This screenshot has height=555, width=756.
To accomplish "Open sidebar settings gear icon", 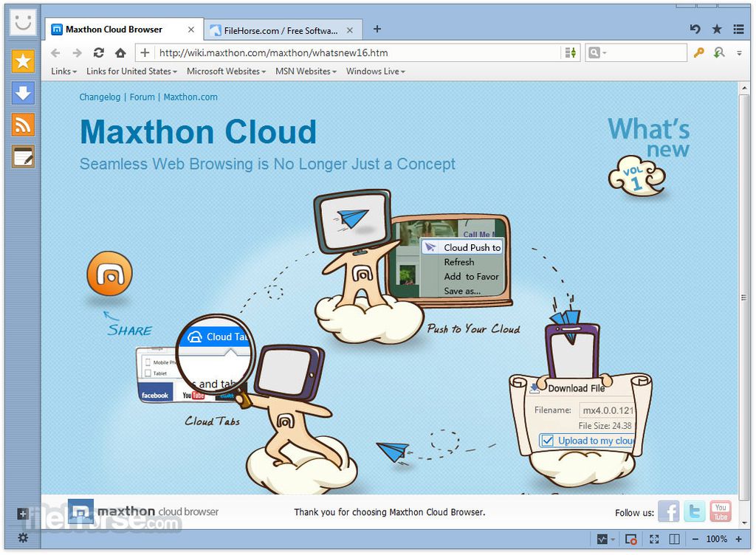I will [x=23, y=537].
